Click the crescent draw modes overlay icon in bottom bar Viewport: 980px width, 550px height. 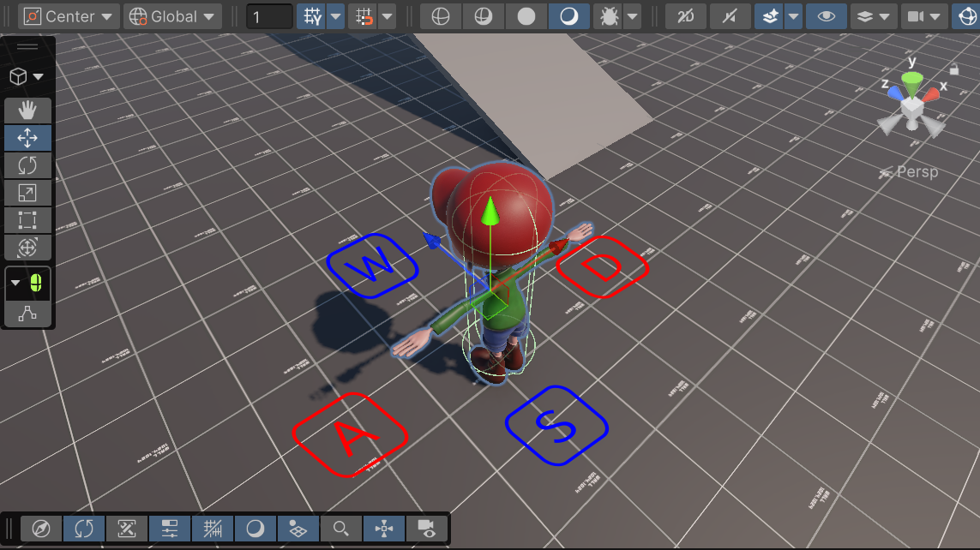coord(255,529)
